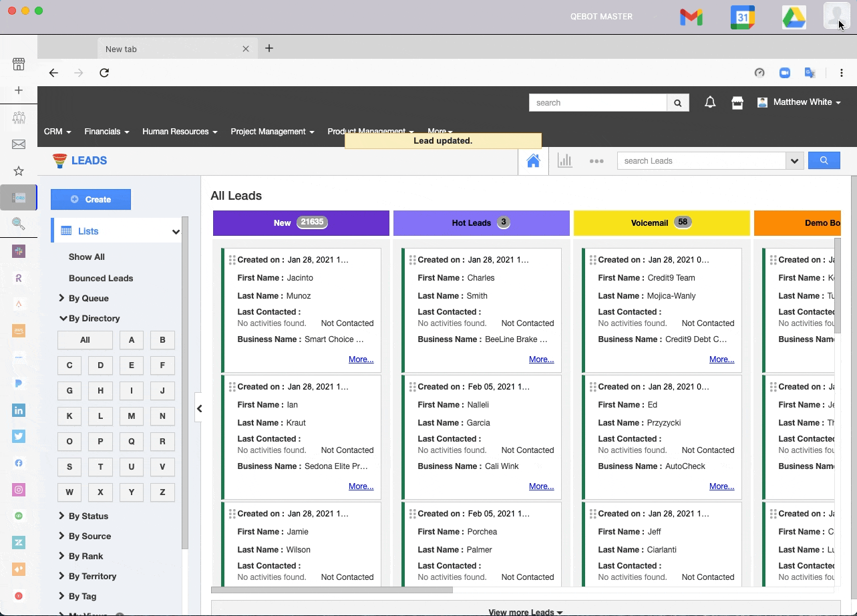This screenshot has width=857, height=616.
Task: Go to Leads home view
Action: pyautogui.click(x=533, y=161)
